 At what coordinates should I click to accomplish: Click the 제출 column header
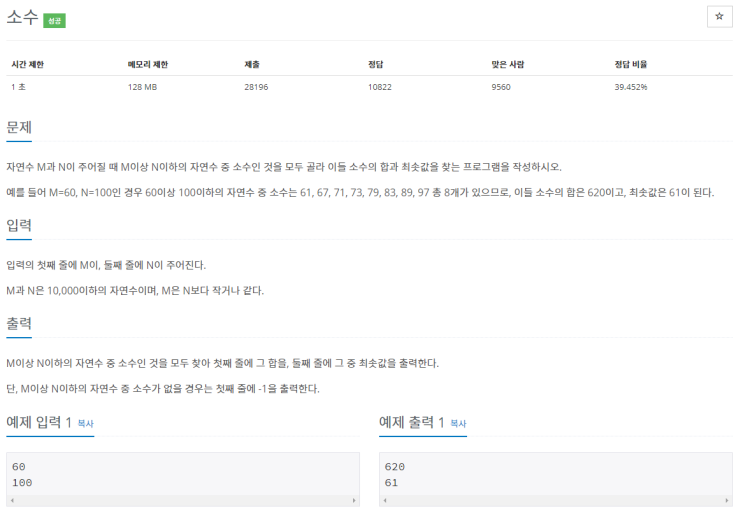tap(252, 64)
